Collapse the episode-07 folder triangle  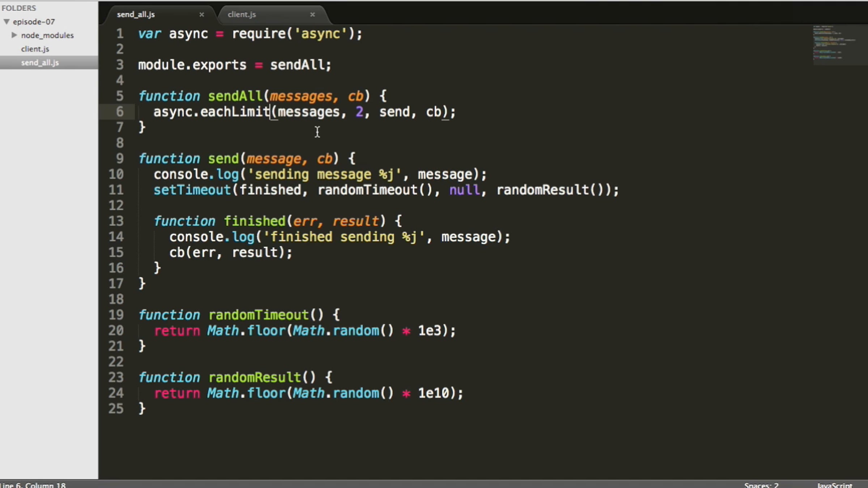pos(7,22)
